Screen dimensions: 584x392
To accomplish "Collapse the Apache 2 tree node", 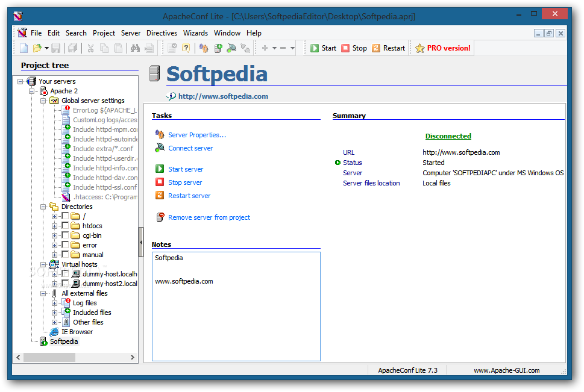I will coord(32,91).
